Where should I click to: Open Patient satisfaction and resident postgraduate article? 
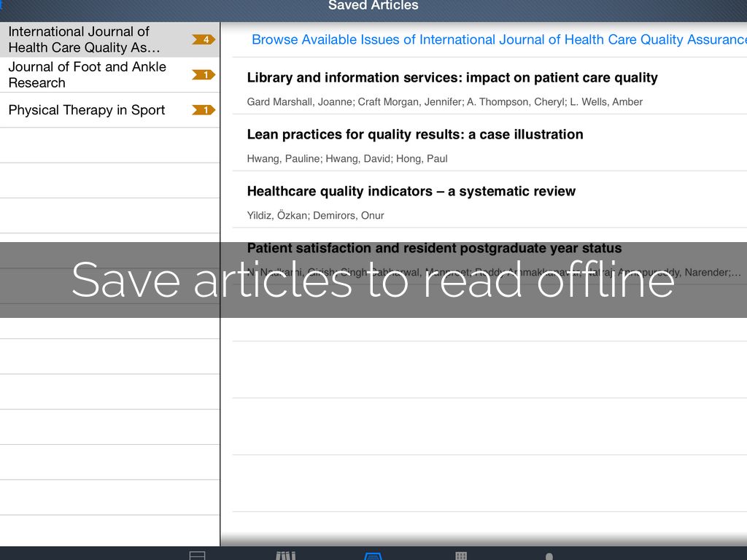pyautogui.click(x=434, y=248)
